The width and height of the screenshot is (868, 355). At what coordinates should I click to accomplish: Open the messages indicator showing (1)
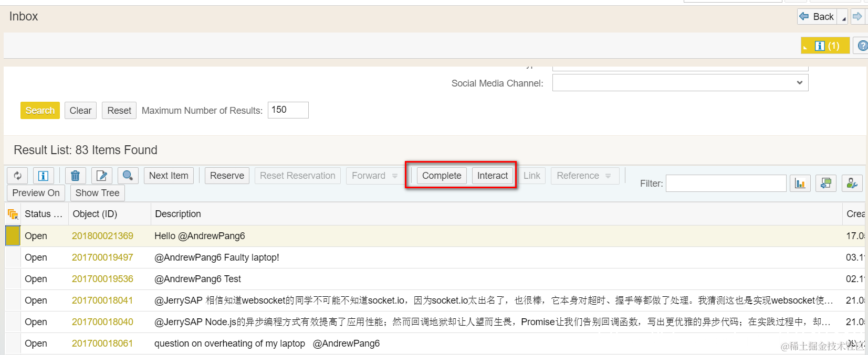click(x=825, y=46)
